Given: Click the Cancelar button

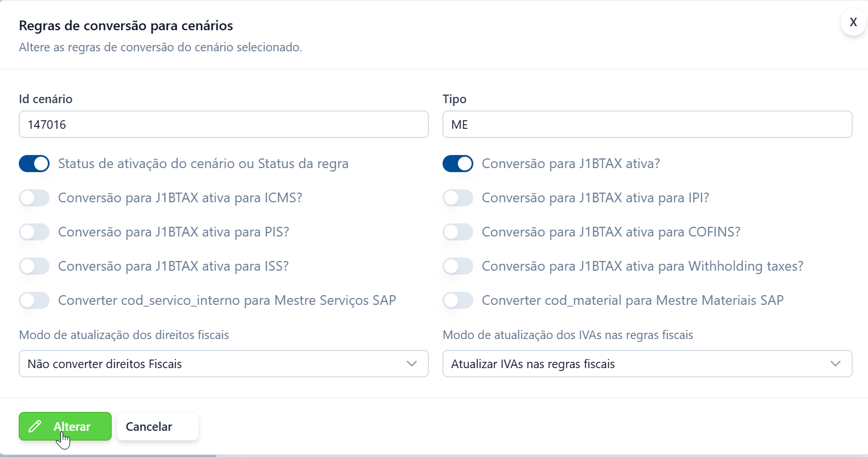Looking at the screenshot, I should coord(158,426).
